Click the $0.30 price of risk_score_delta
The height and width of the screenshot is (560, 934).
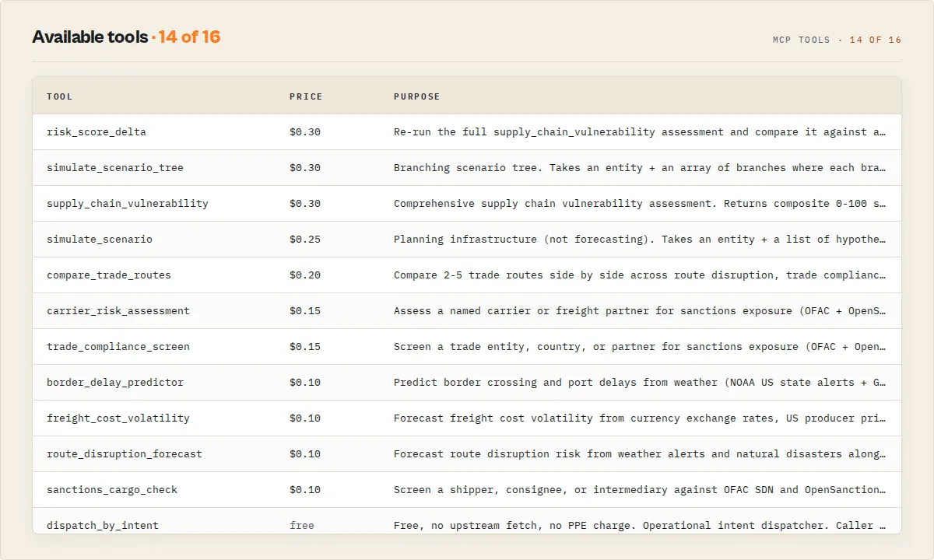(305, 132)
